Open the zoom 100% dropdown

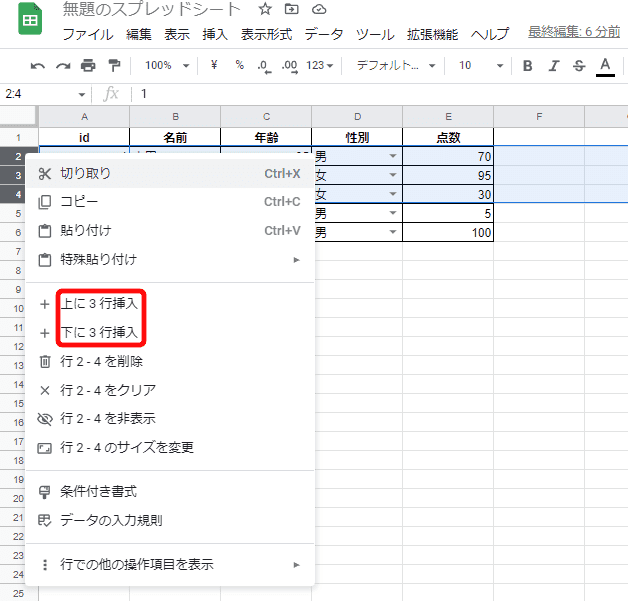pos(167,65)
